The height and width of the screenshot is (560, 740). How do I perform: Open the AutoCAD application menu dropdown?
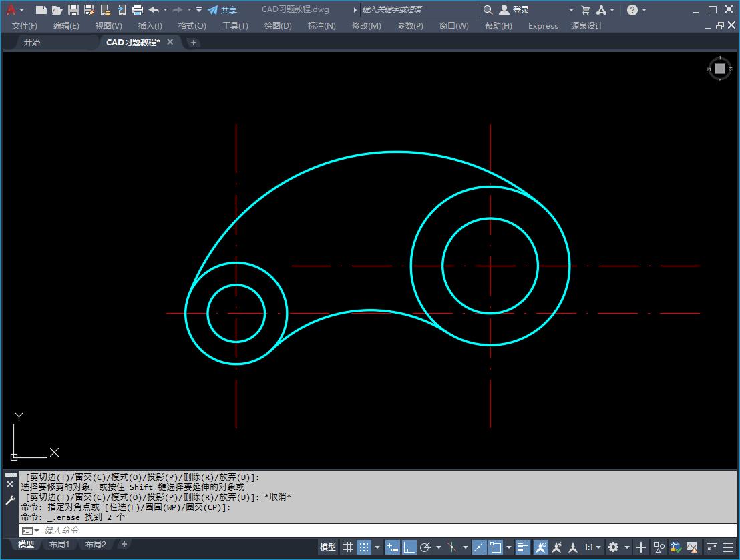pyautogui.click(x=15, y=10)
